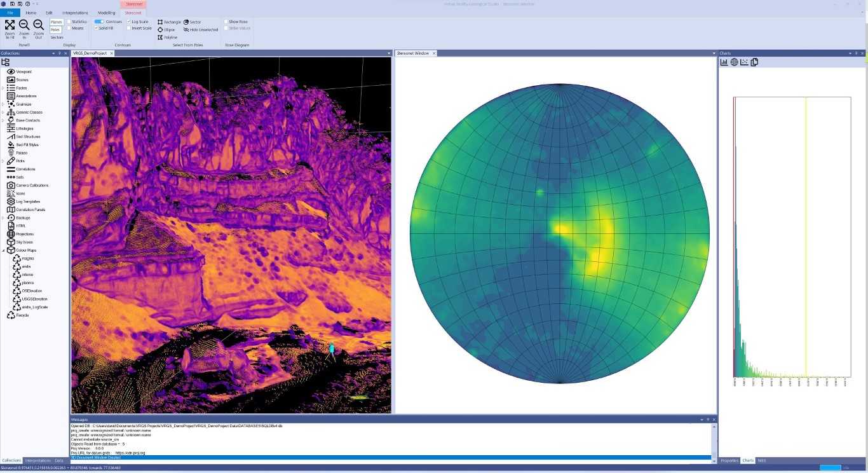Click the stereonet icon in the Charts panel
Viewport: 868px width, 473px height.
point(734,62)
